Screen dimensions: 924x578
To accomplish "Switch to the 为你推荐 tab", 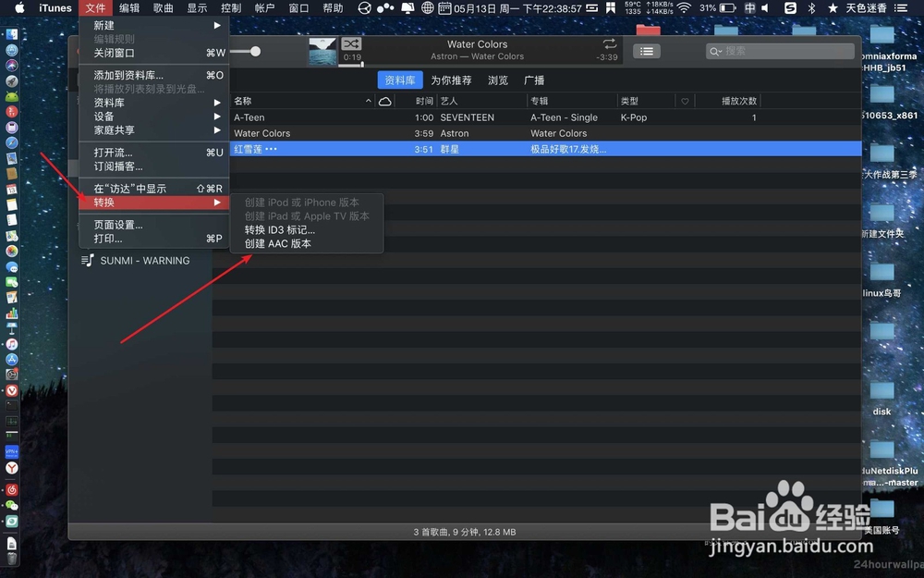I will pyautogui.click(x=451, y=80).
